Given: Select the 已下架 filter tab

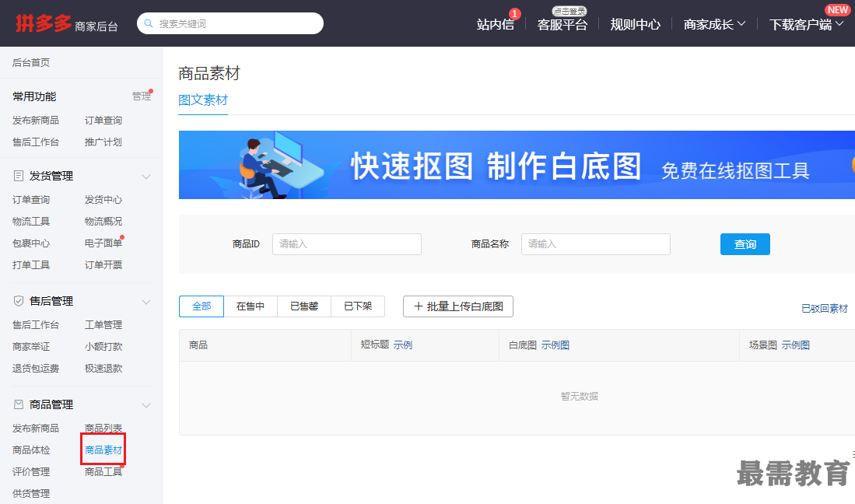Looking at the screenshot, I should tap(358, 306).
